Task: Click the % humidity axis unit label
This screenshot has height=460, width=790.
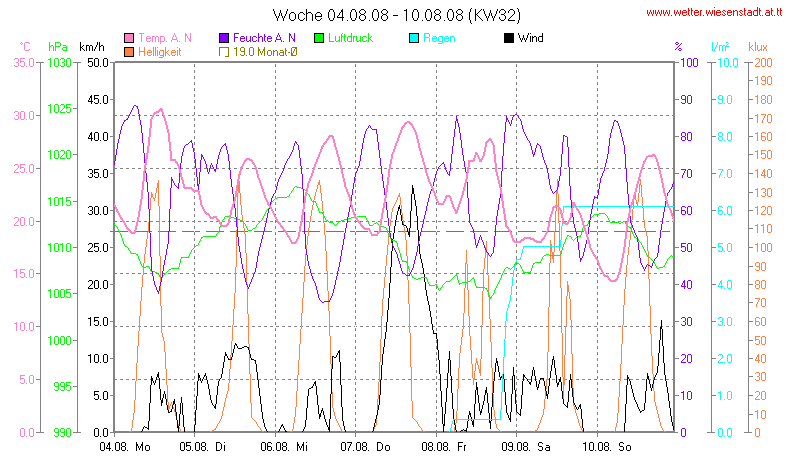Action: pyautogui.click(x=679, y=47)
